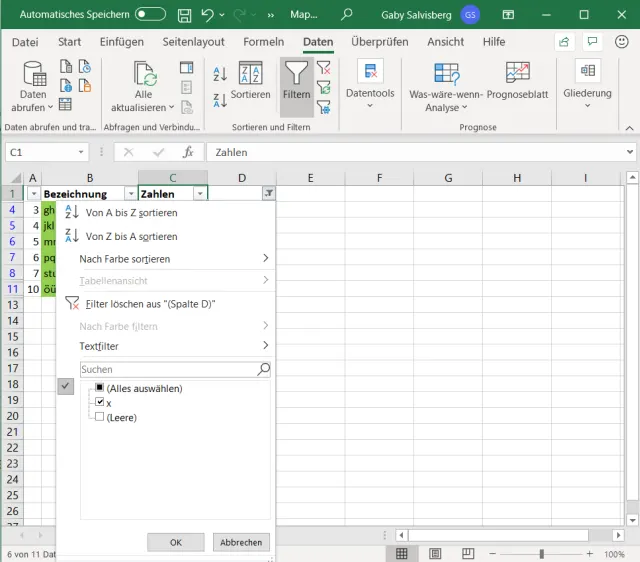
Task: Click the Datentools icon
Action: tap(370, 73)
